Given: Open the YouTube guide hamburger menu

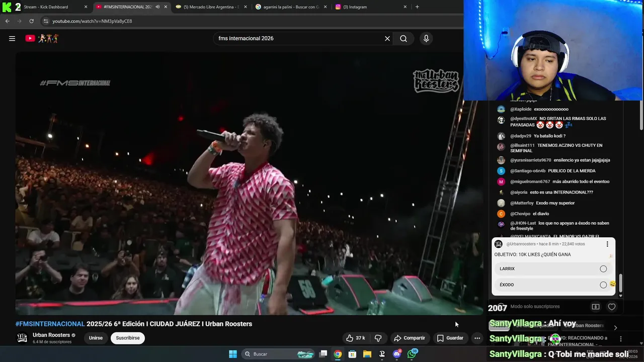Looking at the screenshot, I should tap(12, 38).
